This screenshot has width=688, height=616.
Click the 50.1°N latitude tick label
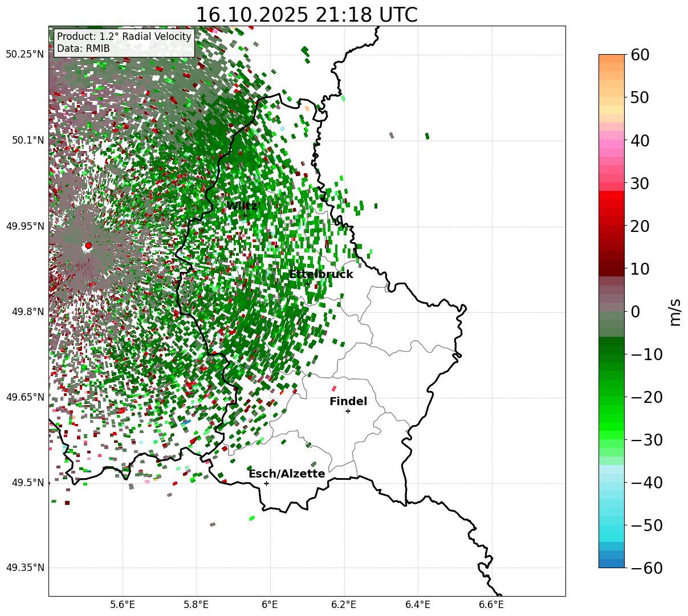[x=27, y=140]
